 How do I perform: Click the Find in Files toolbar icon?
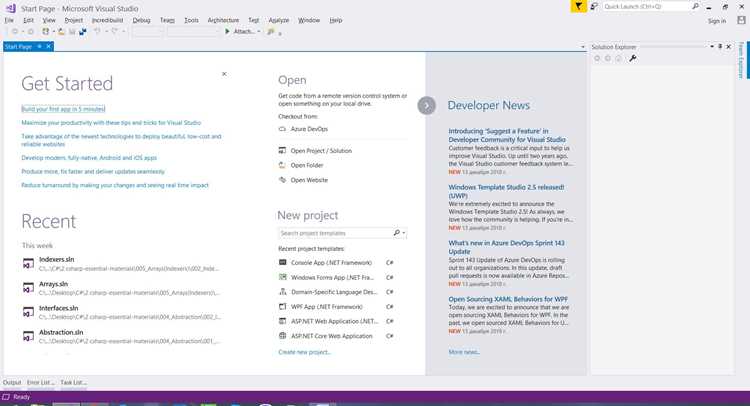tap(271, 32)
